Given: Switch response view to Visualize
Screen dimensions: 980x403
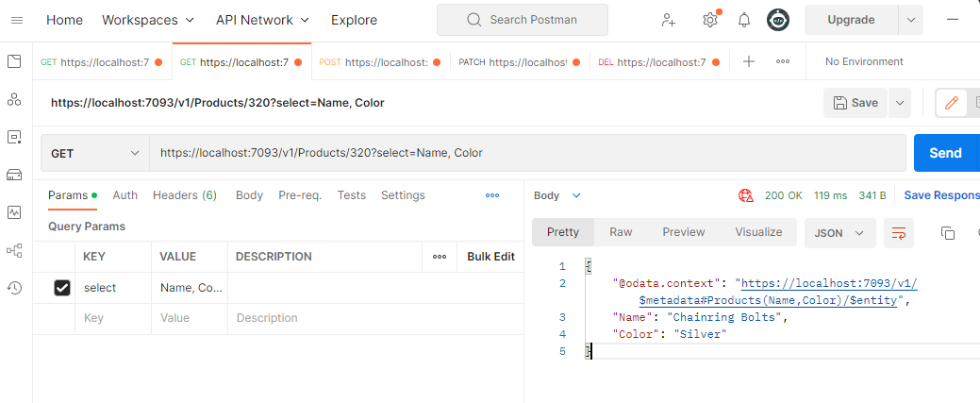Looking at the screenshot, I should 758,232.
